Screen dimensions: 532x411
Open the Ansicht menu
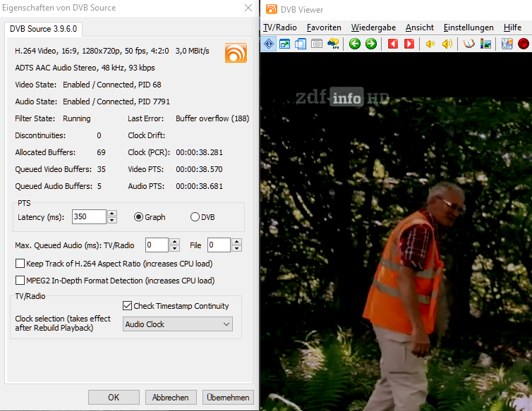420,27
